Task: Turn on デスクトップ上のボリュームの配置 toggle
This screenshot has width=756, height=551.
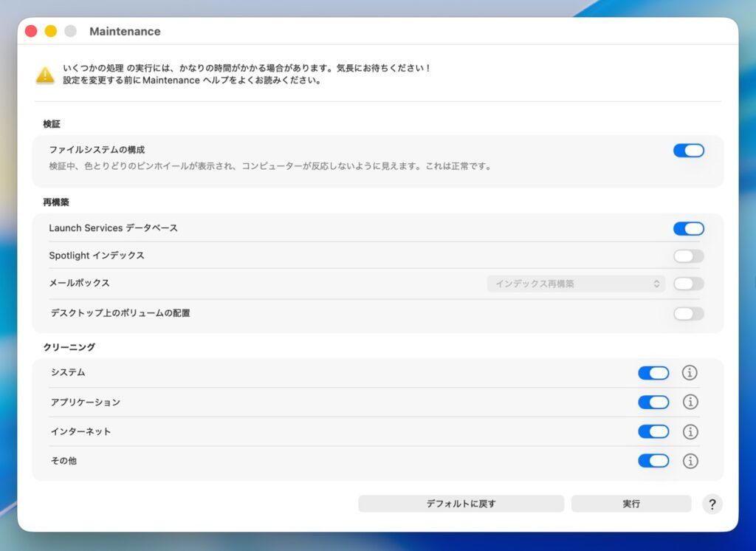Action: 688,314
